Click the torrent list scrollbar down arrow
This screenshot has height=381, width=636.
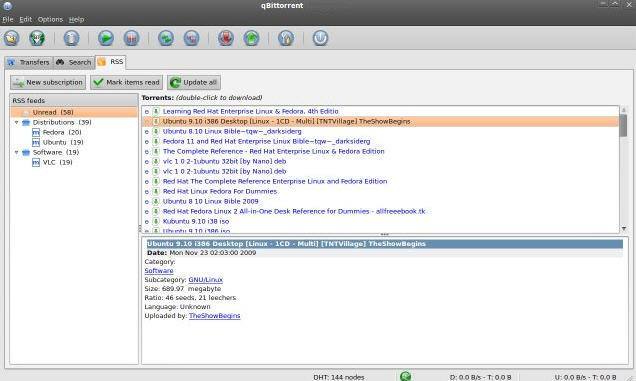tap(624, 229)
